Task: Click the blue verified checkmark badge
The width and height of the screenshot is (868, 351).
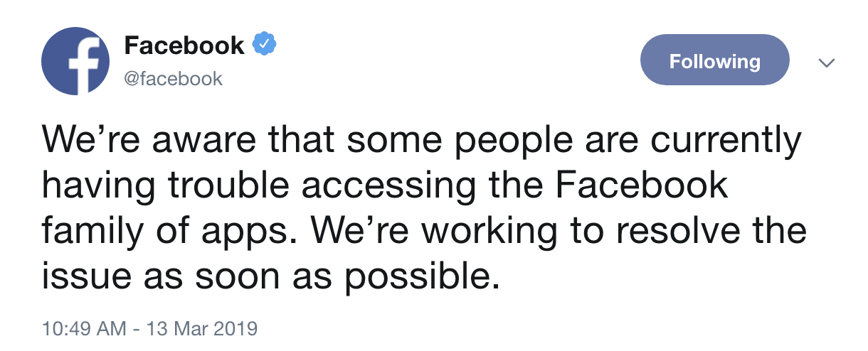Action: (265, 46)
